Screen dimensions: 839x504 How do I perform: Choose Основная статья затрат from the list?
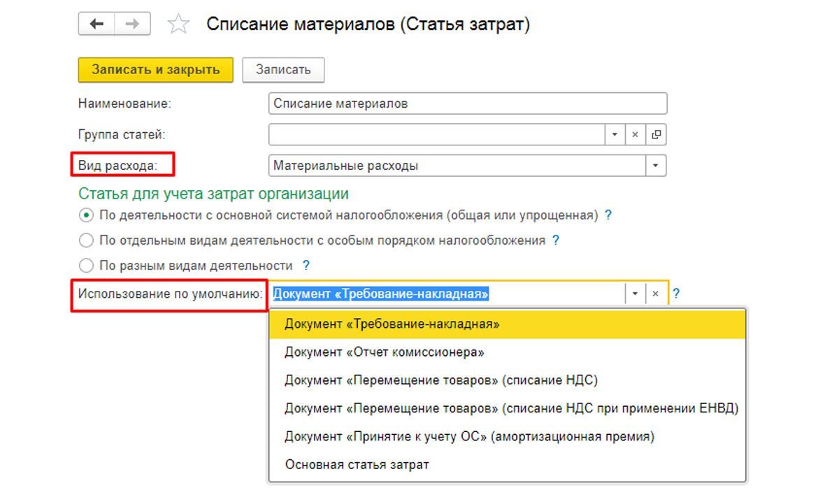point(508,464)
